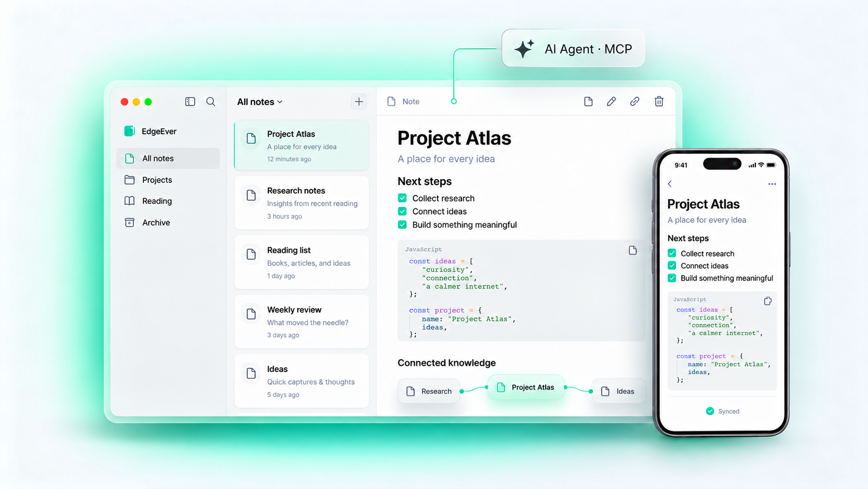Open Reading in the sidebar
This screenshot has height=489, width=868.
tap(168, 201)
